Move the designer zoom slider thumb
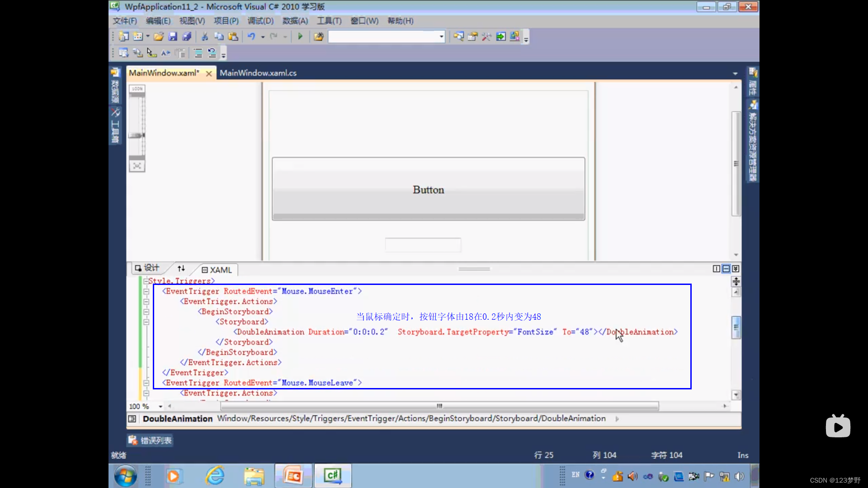868x488 pixels. 137,135
